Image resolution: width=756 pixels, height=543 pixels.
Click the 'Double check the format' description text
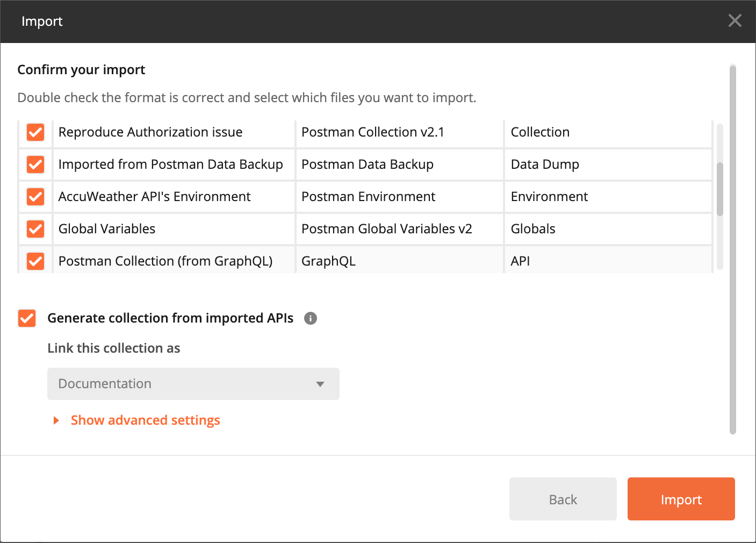(x=247, y=98)
